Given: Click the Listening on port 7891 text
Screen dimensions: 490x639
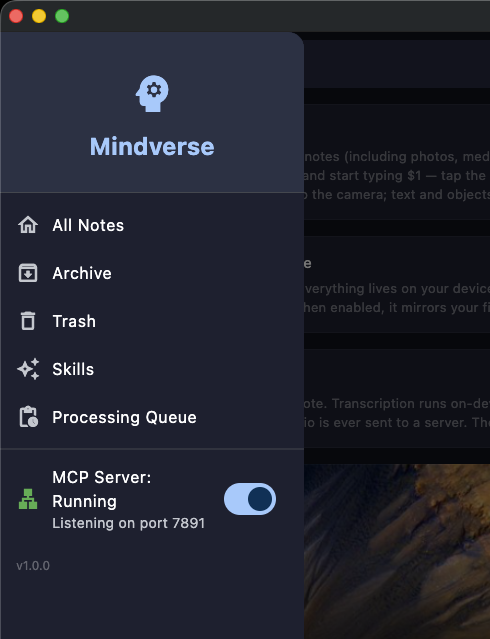Looking at the screenshot, I should pyautogui.click(x=128, y=523).
